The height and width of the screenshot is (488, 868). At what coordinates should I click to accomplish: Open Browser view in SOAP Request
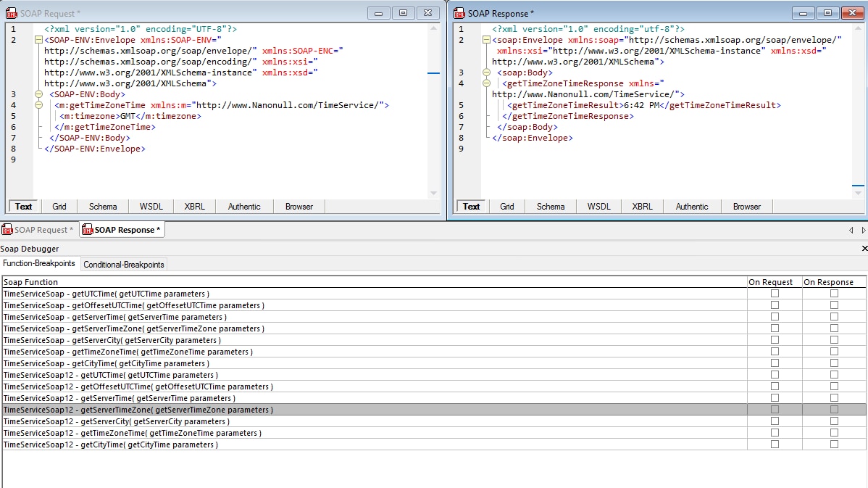[299, 207]
